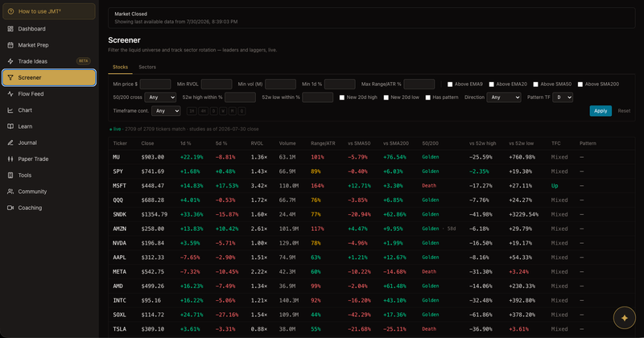644x338 pixels.
Task: Select the MU ticker row
Action: tap(372, 157)
